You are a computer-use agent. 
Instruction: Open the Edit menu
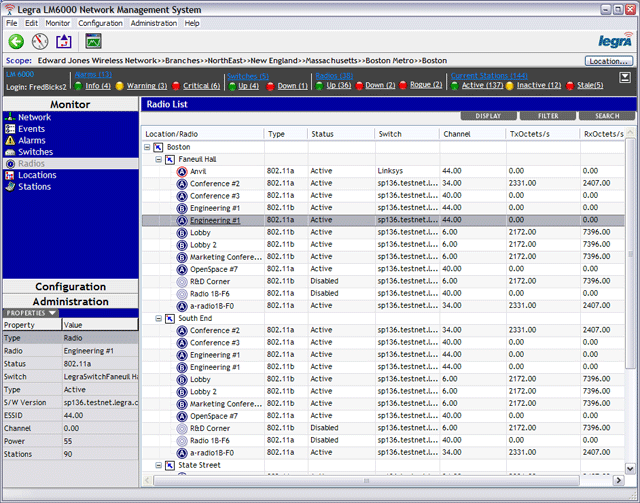(31, 23)
